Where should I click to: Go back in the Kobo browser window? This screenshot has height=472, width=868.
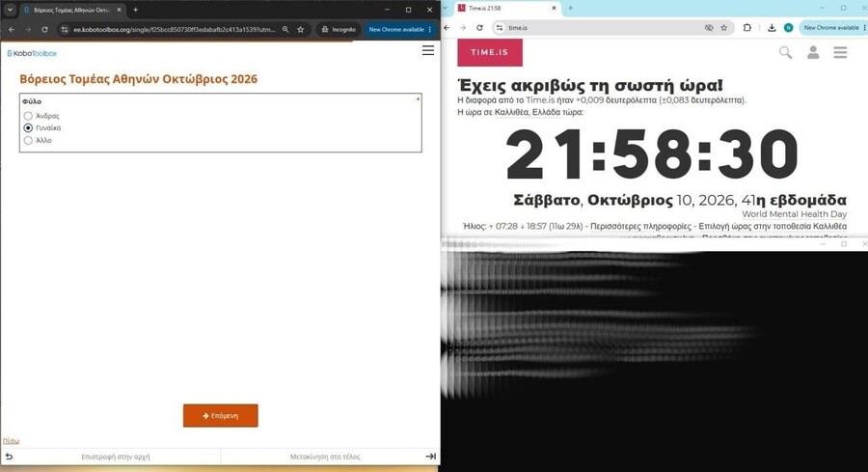pyautogui.click(x=12, y=29)
